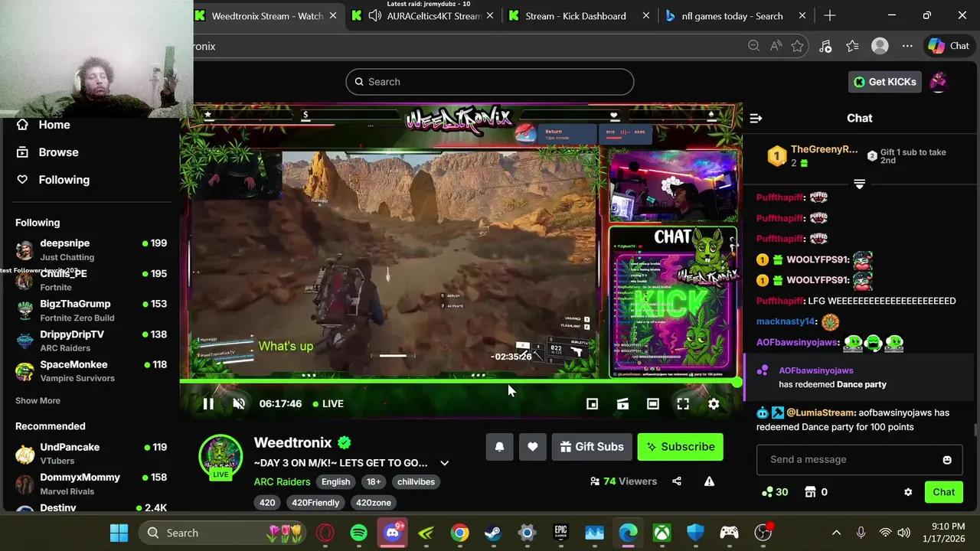Click the Gift Subs button
Screen dimensions: 980x551
tap(593, 447)
